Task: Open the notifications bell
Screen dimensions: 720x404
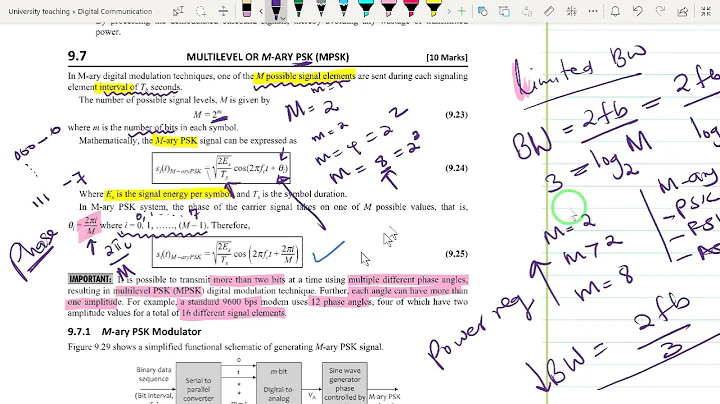Action: [x=615, y=11]
